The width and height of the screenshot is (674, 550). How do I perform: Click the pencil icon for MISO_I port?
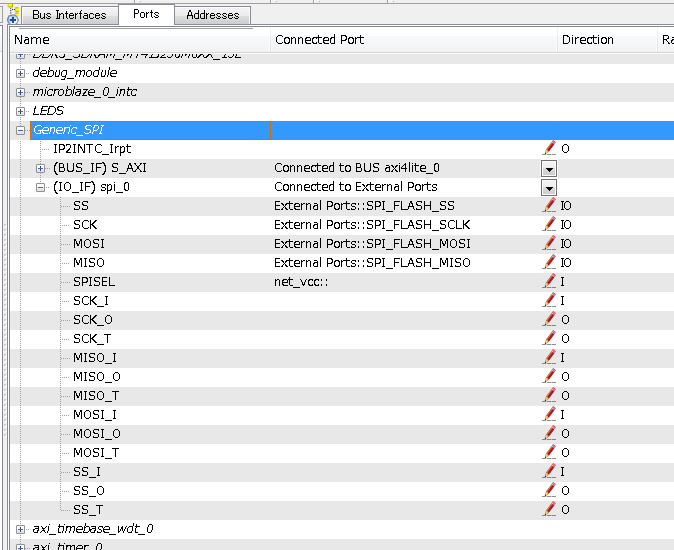tap(549, 358)
